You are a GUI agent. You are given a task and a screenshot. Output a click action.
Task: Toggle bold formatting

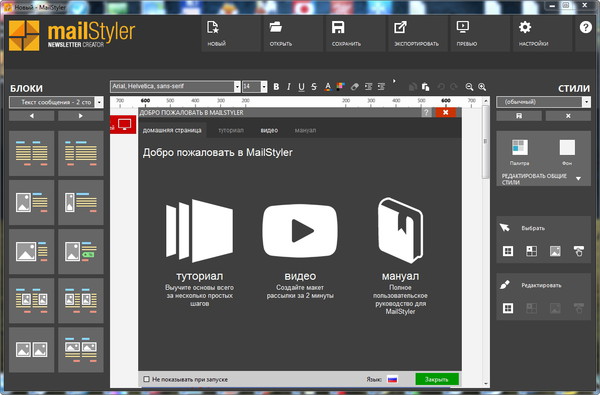276,87
